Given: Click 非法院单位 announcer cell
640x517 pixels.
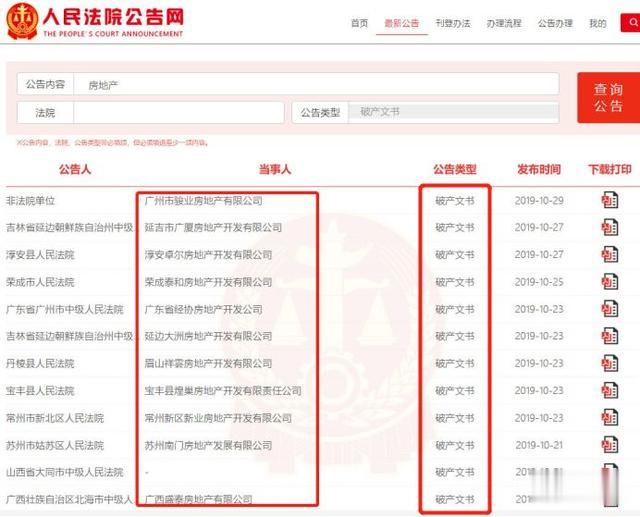Looking at the screenshot, I should (x=30, y=200).
